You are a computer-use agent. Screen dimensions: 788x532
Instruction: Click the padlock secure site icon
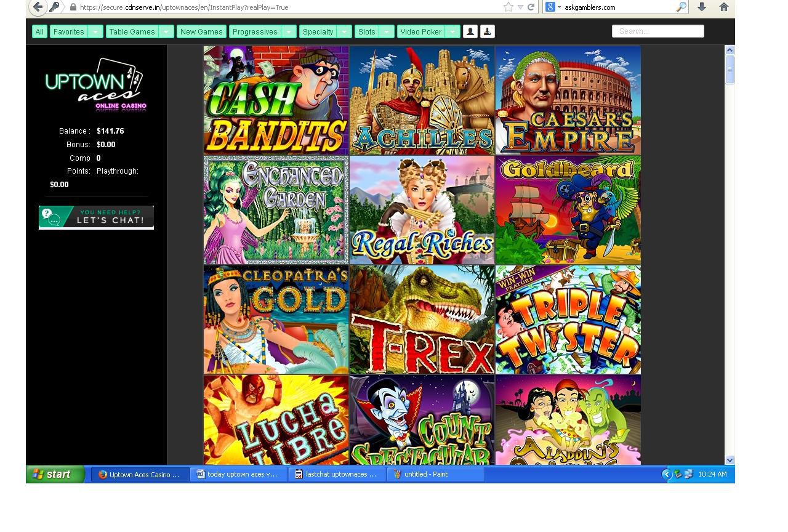[x=73, y=7]
